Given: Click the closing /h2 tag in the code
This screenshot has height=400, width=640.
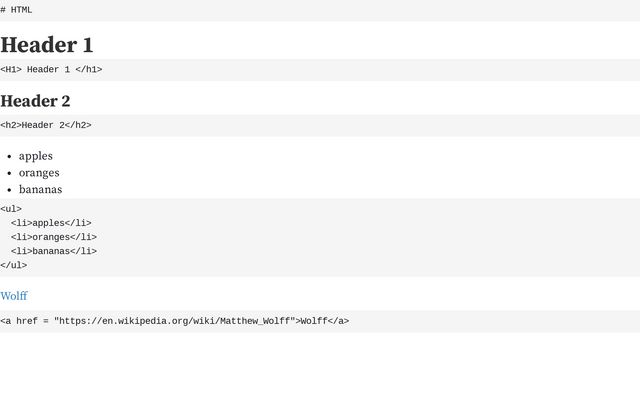Looking at the screenshot, I should pyautogui.click(x=78, y=125).
